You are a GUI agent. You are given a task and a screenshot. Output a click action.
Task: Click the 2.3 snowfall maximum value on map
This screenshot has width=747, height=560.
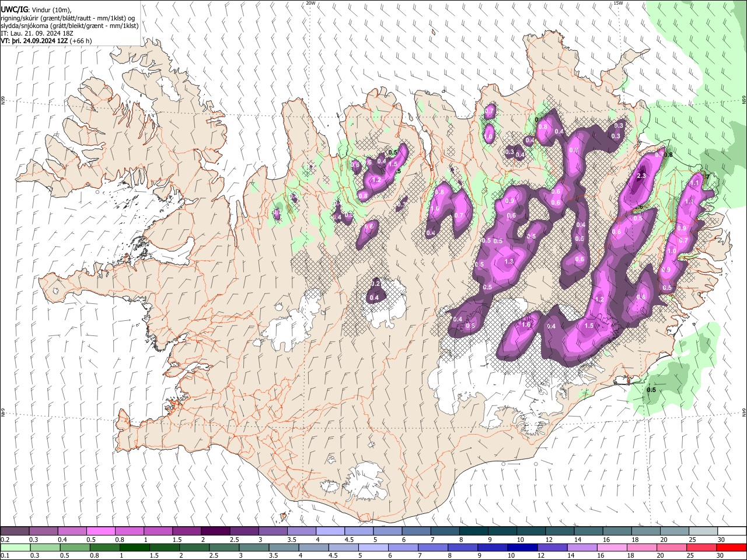[641, 176]
